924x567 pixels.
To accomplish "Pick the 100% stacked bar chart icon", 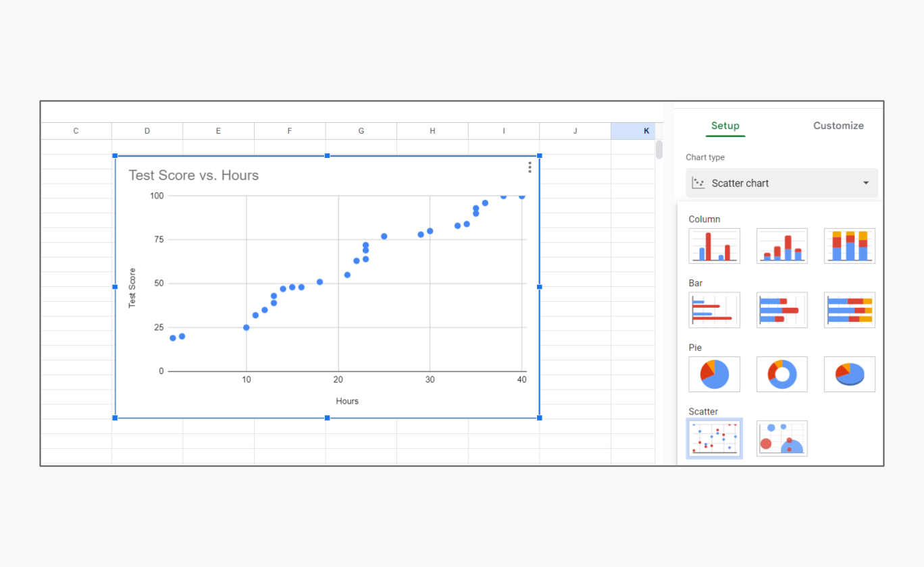I will (849, 310).
